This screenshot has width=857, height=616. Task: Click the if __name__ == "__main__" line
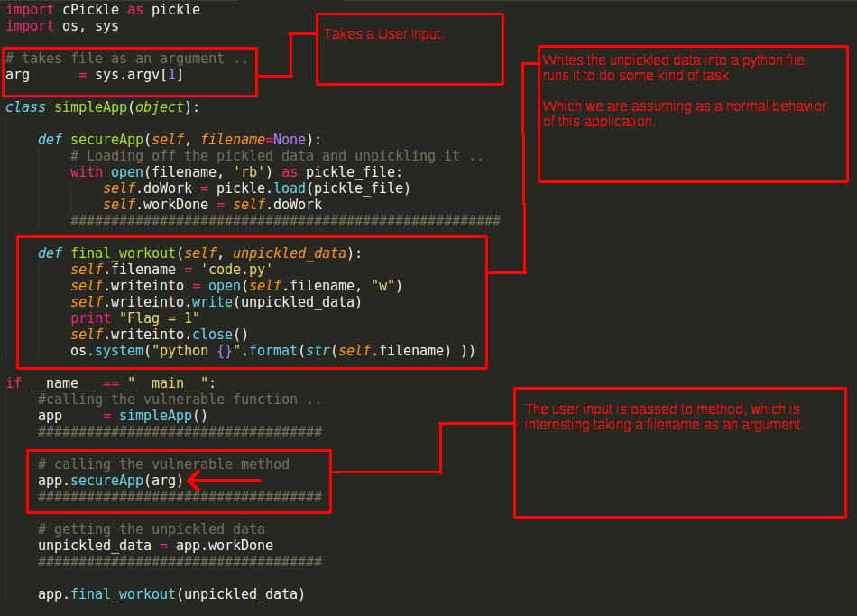point(110,383)
